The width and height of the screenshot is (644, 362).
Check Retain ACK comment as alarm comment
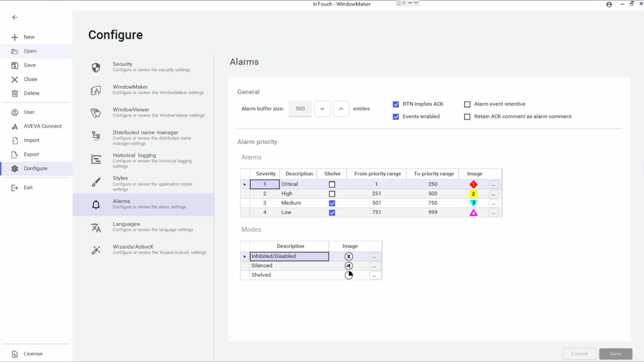pos(467,117)
